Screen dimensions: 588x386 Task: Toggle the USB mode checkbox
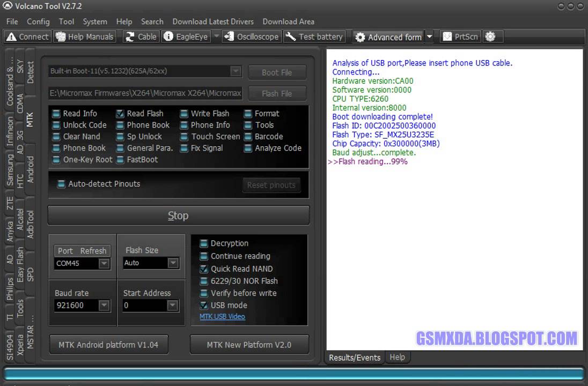204,306
